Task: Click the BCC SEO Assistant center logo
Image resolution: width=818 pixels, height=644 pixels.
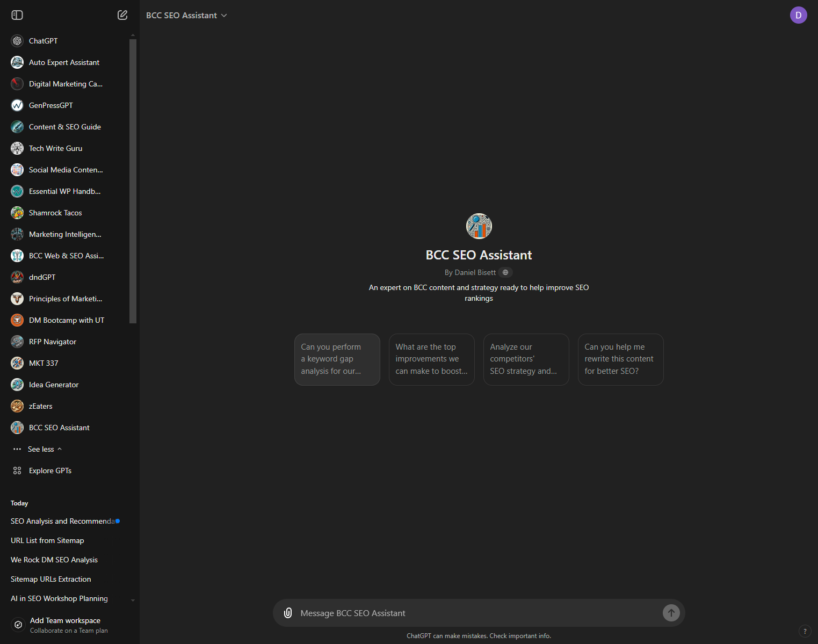Action: [x=479, y=226]
